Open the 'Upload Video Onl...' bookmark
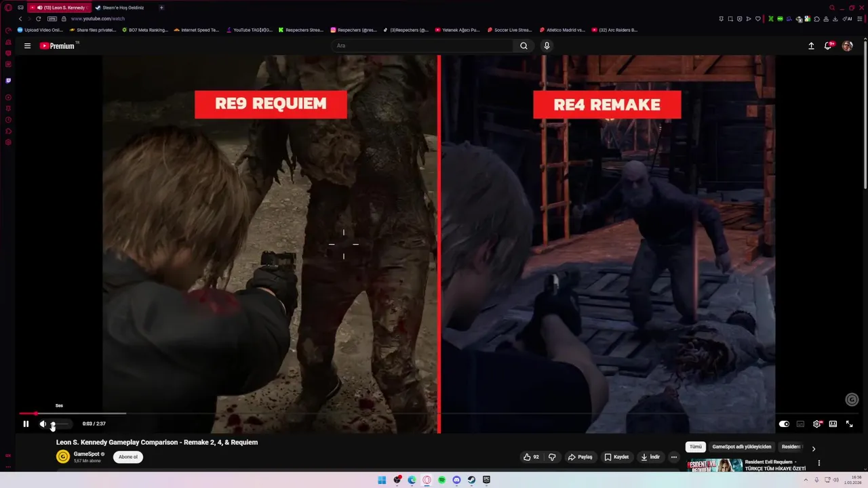The width and height of the screenshot is (868, 488). click(40, 30)
